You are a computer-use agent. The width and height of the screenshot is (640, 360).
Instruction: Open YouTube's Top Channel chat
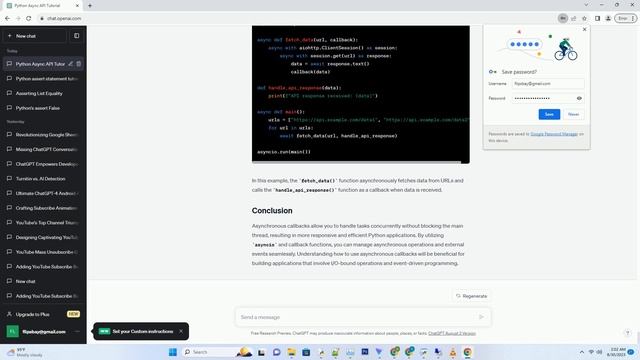point(43,223)
